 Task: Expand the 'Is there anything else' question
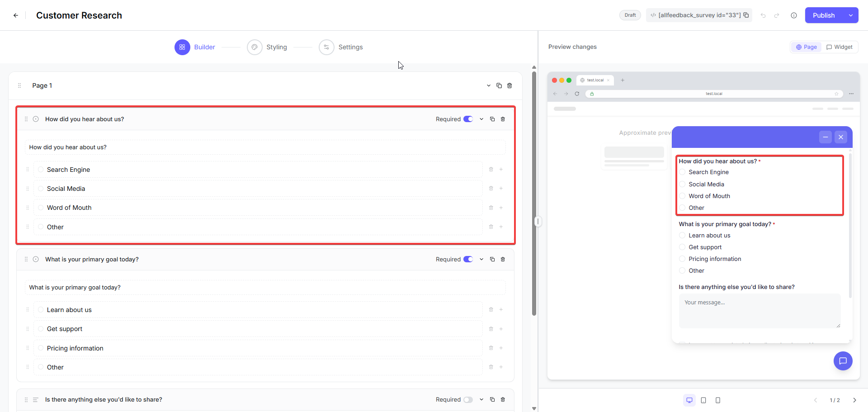481,400
